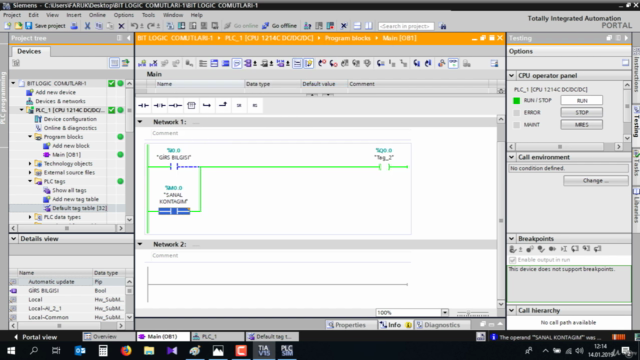Open the Project menu
640x360 pixels.
tap(12, 15)
